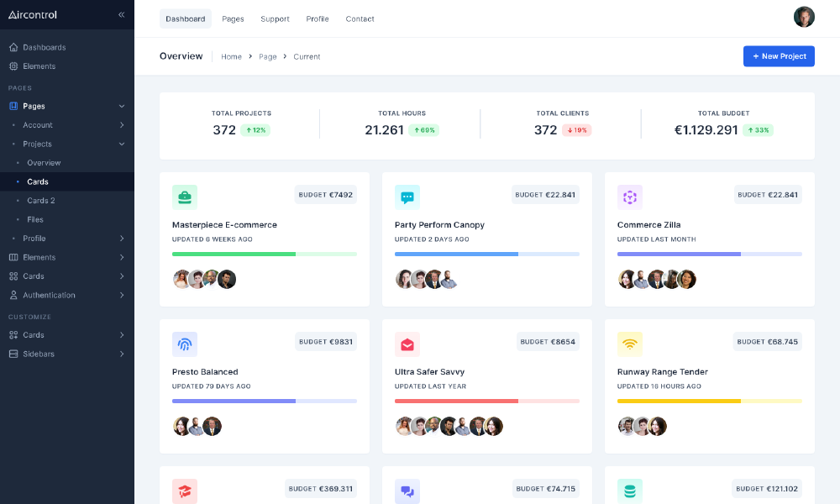
Task: Select Cards 2 in the Projects submenu
Action: point(40,201)
